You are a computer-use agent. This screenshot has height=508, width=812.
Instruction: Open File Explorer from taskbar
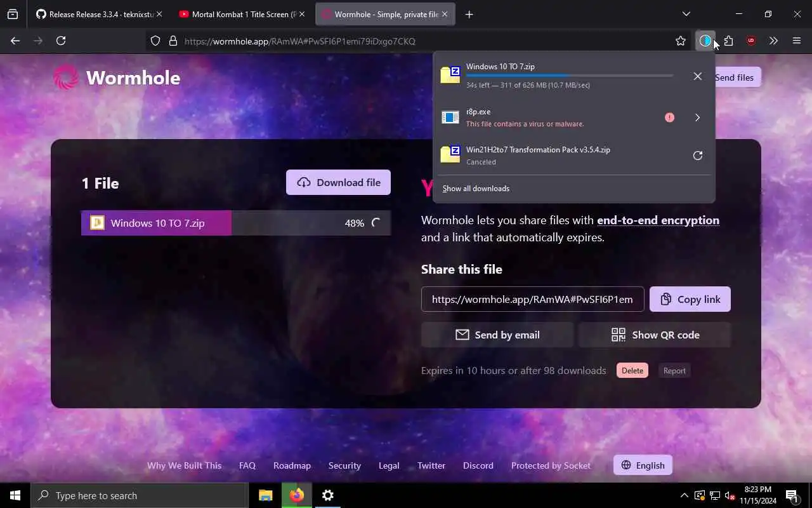tap(266, 495)
